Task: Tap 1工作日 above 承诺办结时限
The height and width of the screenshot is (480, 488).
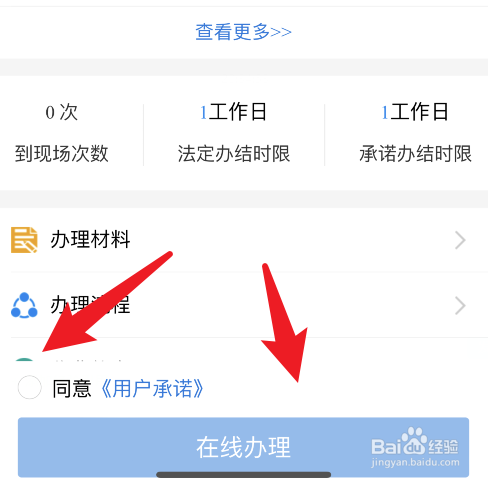Action: tap(414, 112)
